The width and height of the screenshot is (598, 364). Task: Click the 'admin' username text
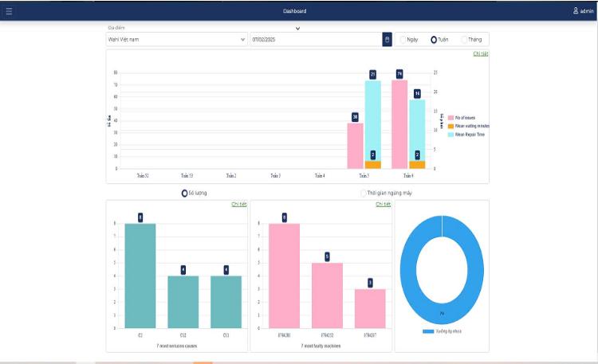click(x=587, y=11)
